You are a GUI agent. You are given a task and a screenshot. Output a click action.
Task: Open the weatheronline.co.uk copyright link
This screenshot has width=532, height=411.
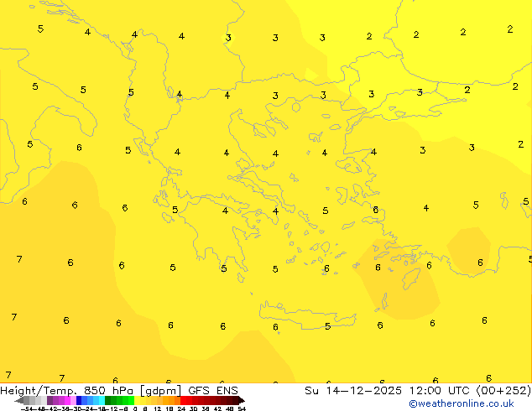pos(461,403)
